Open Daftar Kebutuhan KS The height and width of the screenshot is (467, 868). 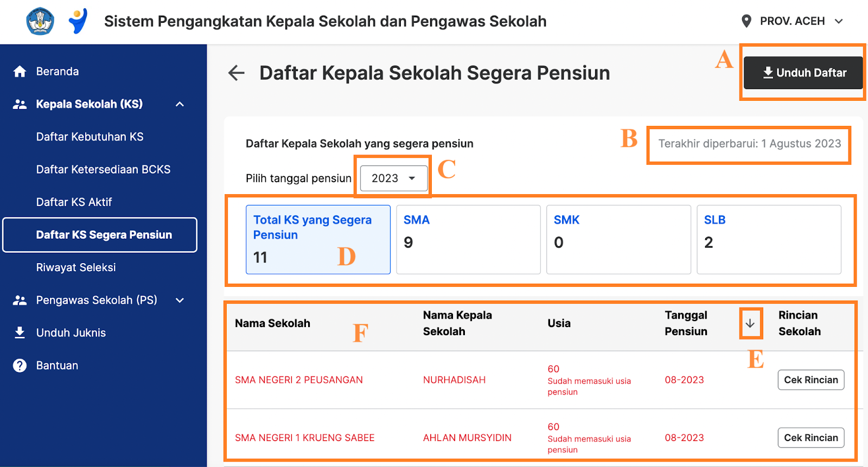point(90,137)
